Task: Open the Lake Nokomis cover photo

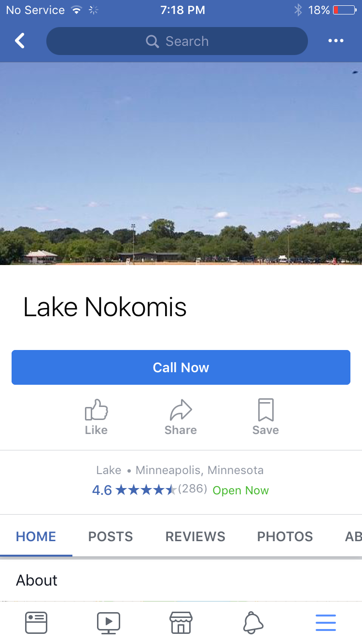Action: click(181, 164)
